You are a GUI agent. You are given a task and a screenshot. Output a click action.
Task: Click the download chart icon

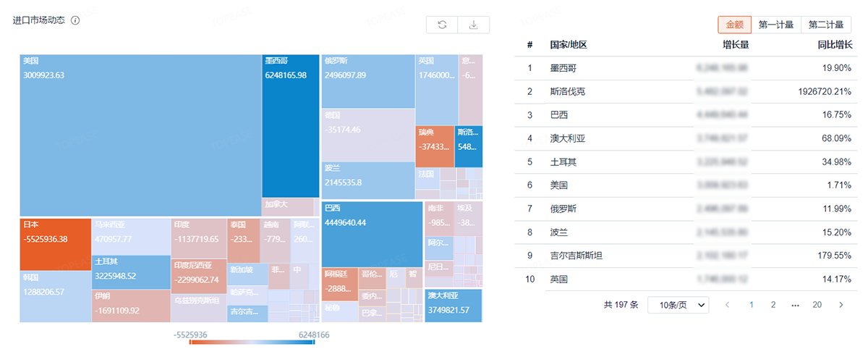click(x=474, y=25)
